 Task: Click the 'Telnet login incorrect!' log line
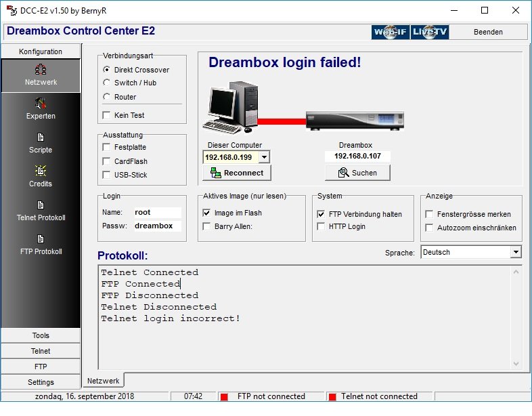pos(171,318)
